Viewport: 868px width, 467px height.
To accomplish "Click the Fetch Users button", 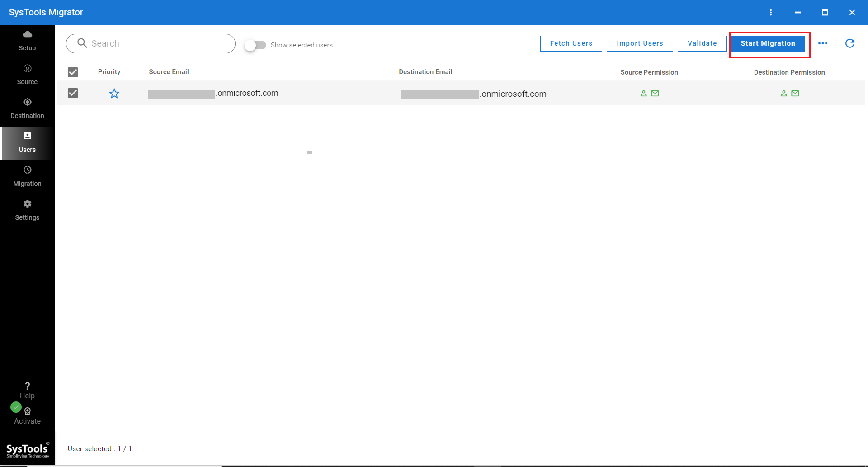I will tap(571, 43).
